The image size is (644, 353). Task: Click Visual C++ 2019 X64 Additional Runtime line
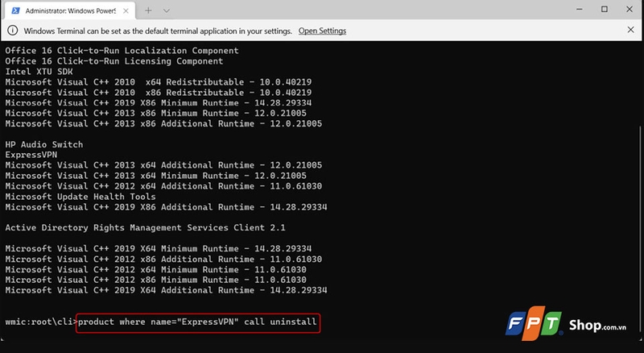pos(166,290)
